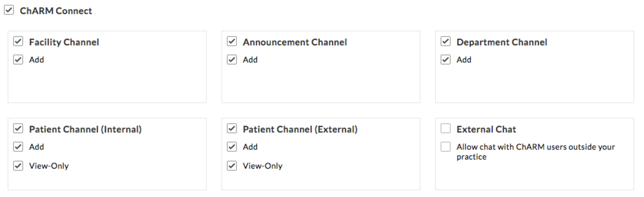Toggle Patient Channel (Internal) checkbox
Viewport: 644px width, 197px height.
(18, 128)
